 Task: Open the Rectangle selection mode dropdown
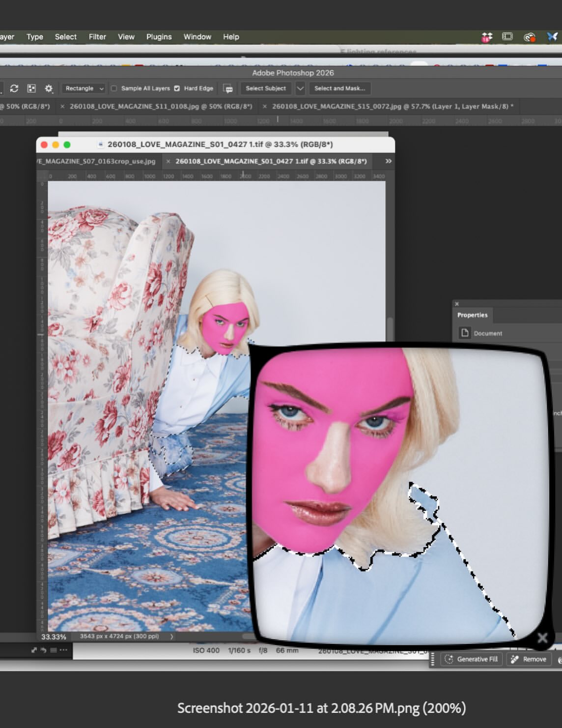[x=83, y=88]
